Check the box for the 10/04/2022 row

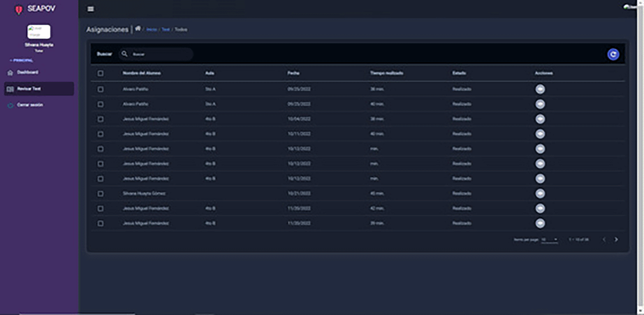(100, 119)
